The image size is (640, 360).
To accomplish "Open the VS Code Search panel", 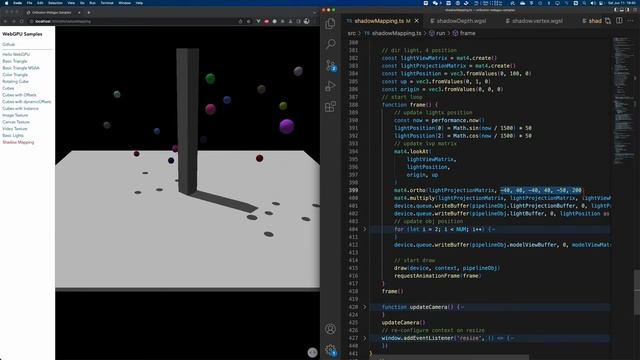I will 331,44.
